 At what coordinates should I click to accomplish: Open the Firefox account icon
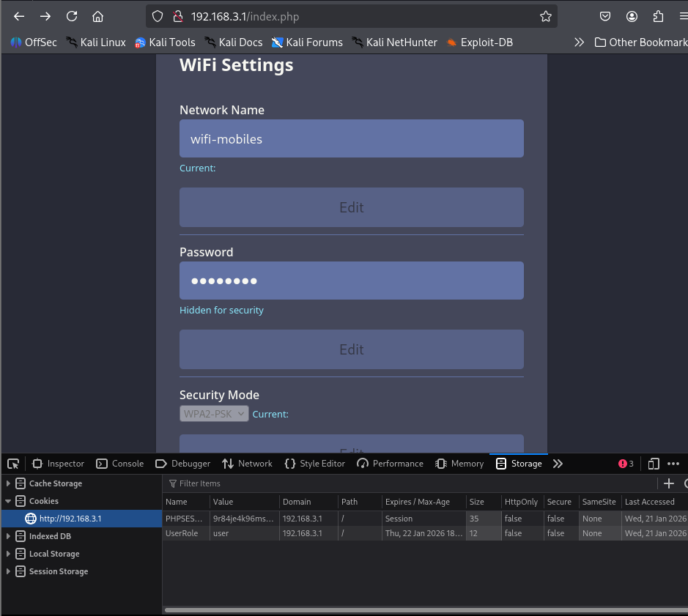632,16
